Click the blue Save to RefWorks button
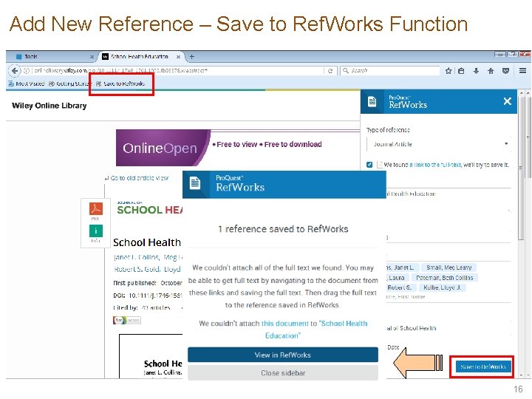 coord(483,366)
